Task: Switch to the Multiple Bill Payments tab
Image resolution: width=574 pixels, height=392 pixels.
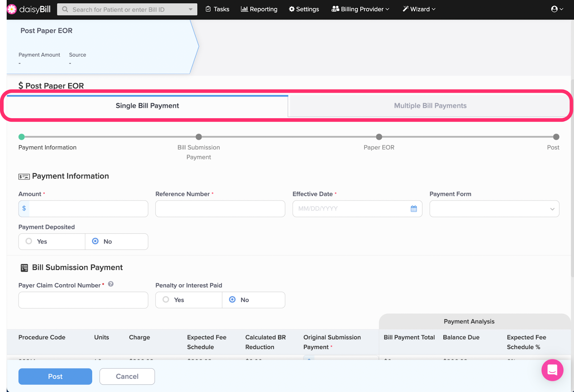Action: click(430, 106)
